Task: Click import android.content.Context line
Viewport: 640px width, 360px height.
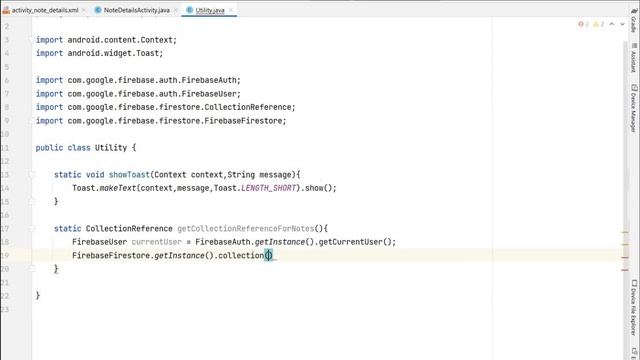Action: (106, 40)
